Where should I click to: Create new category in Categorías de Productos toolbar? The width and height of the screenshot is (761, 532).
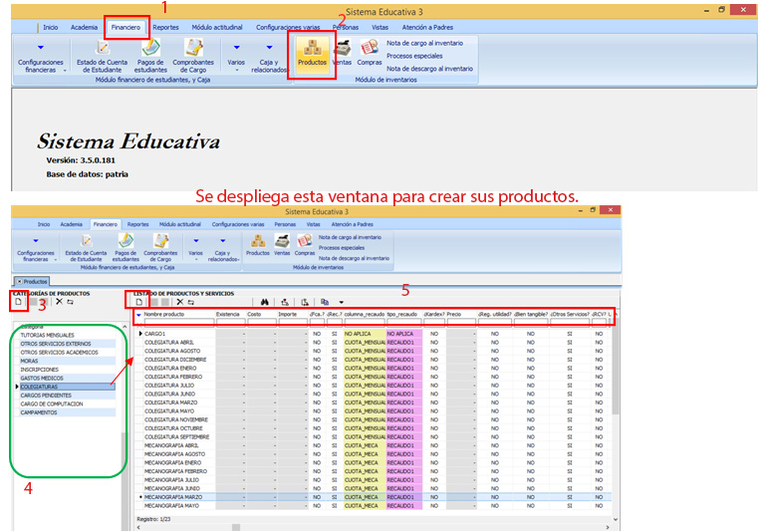point(19,302)
